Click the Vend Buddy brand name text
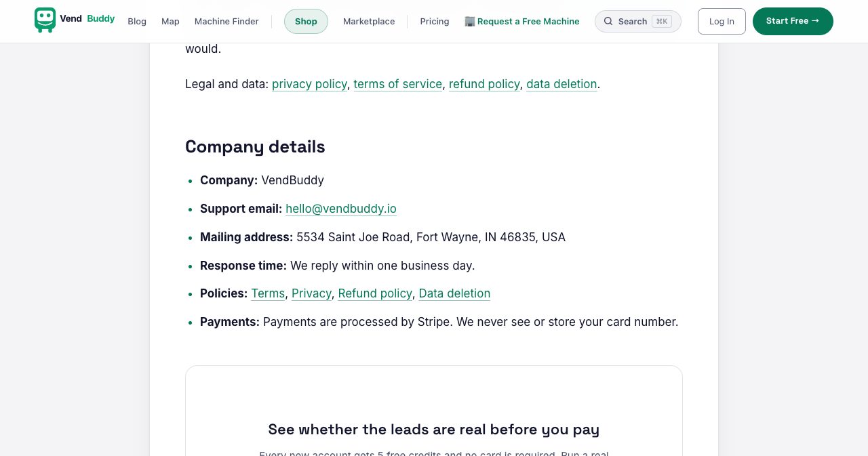Viewport: 868px width, 456px height. pos(87,19)
